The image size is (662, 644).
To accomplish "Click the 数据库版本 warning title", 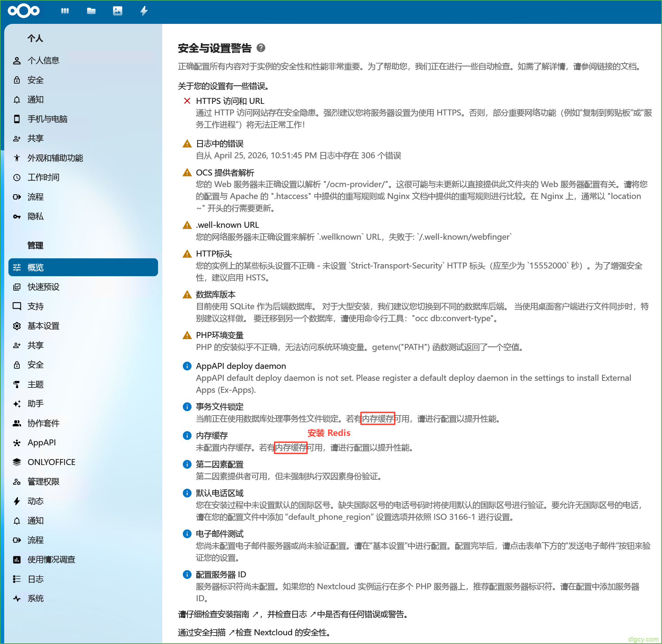I will click(216, 295).
